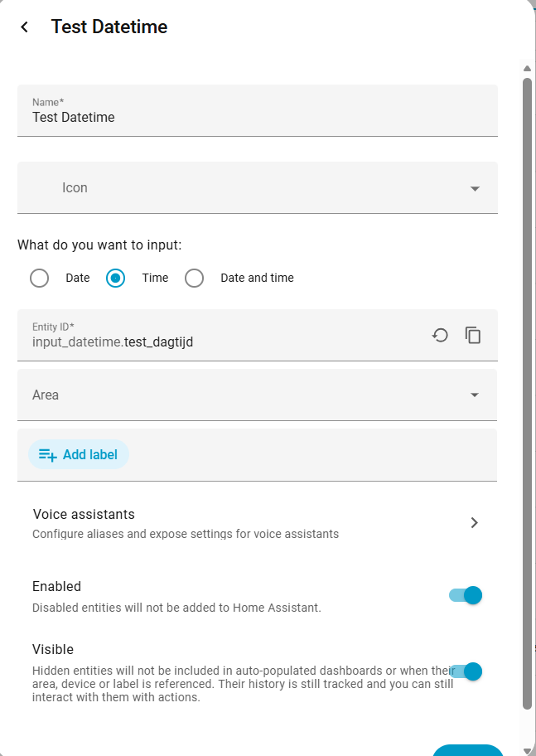Click the Icon picker field

pos(249,188)
